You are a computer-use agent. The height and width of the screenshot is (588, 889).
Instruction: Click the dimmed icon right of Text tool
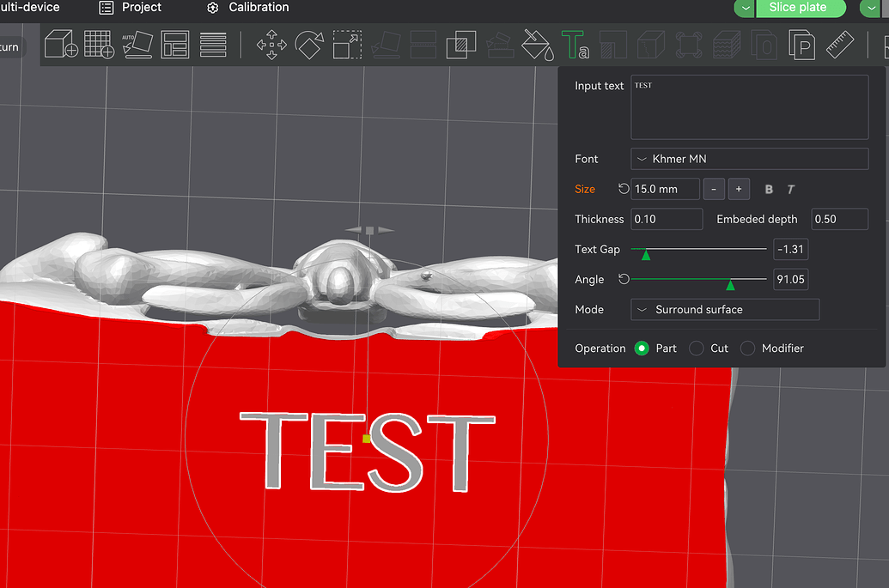613,45
